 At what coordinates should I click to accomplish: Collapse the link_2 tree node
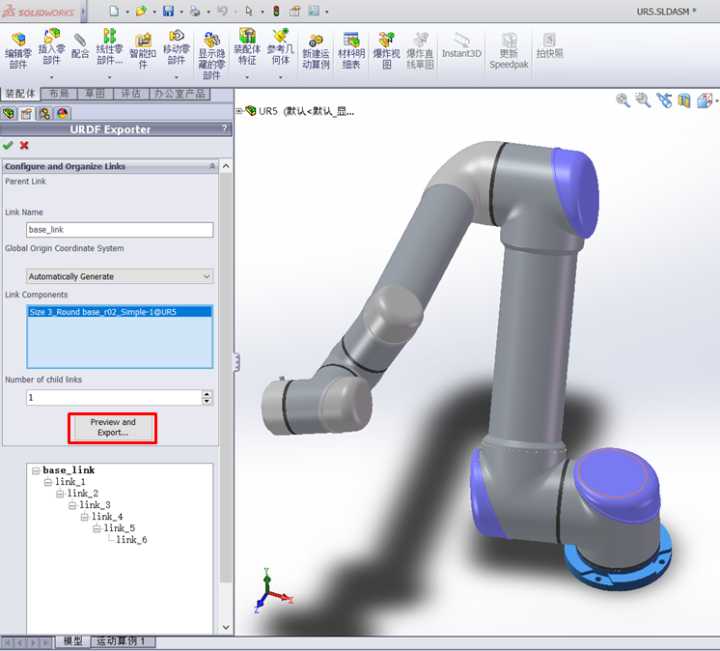(x=60, y=494)
